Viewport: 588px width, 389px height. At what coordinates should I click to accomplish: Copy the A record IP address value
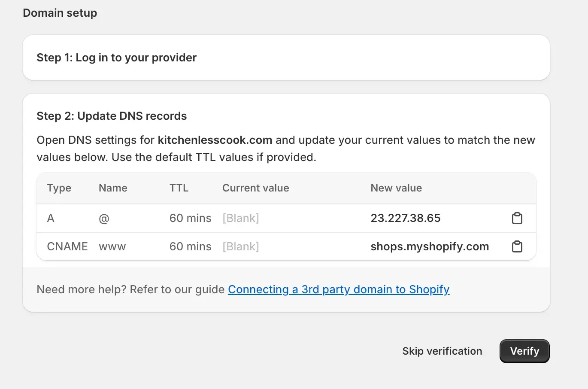pyautogui.click(x=517, y=218)
